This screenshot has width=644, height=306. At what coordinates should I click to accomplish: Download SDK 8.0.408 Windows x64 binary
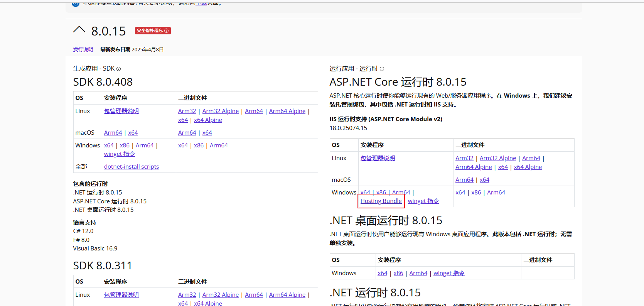click(x=183, y=145)
